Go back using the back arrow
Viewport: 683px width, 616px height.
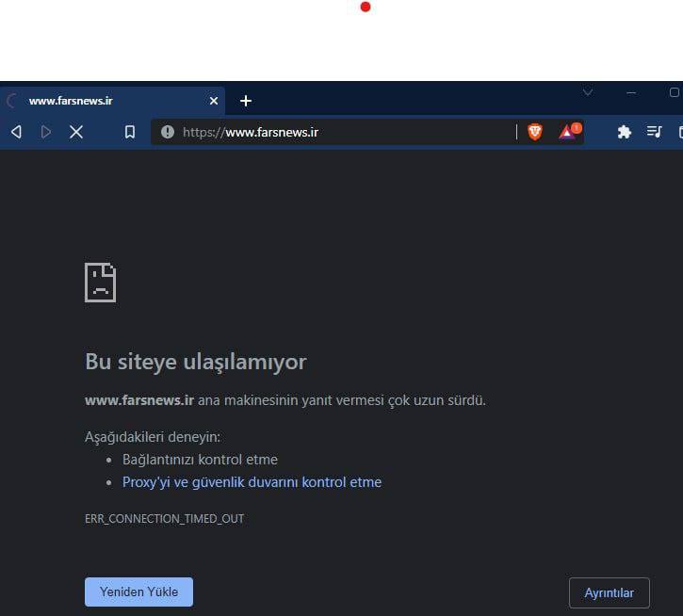(x=17, y=132)
